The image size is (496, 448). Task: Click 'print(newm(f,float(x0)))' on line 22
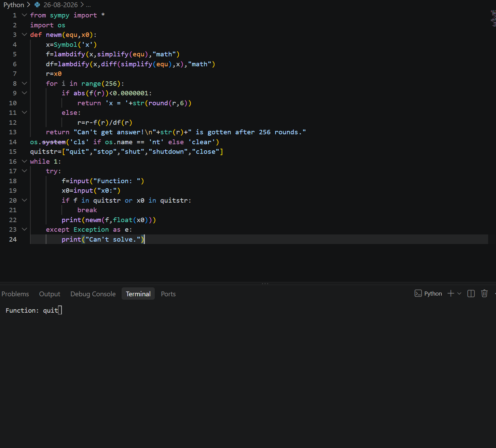coord(109,220)
